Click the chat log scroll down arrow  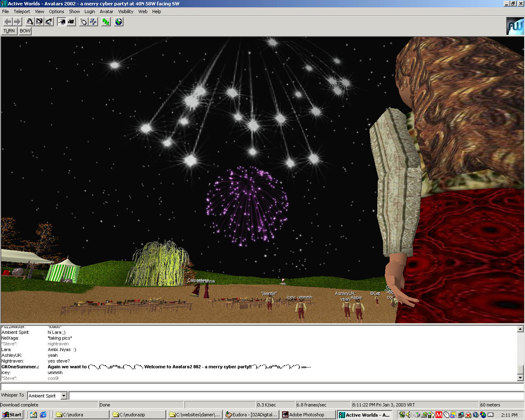coord(520,378)
